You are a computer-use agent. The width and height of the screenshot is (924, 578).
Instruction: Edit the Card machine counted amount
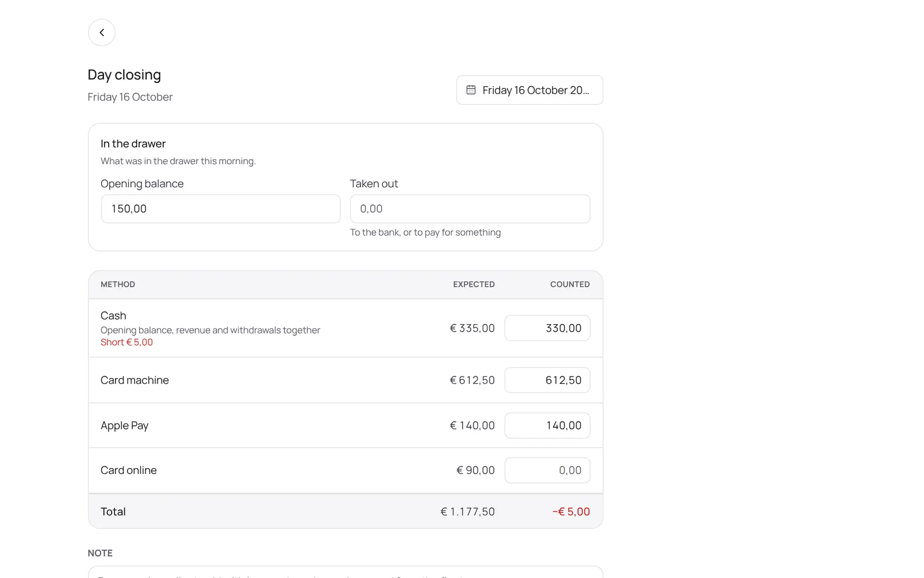(547, 380)
